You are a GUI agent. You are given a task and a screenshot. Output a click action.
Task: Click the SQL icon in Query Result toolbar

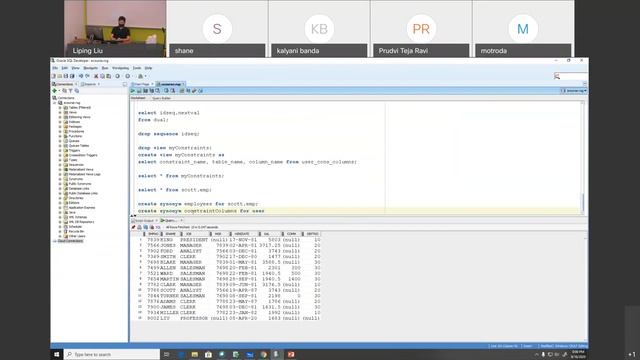pyautogui.click(x=158, y=227)
